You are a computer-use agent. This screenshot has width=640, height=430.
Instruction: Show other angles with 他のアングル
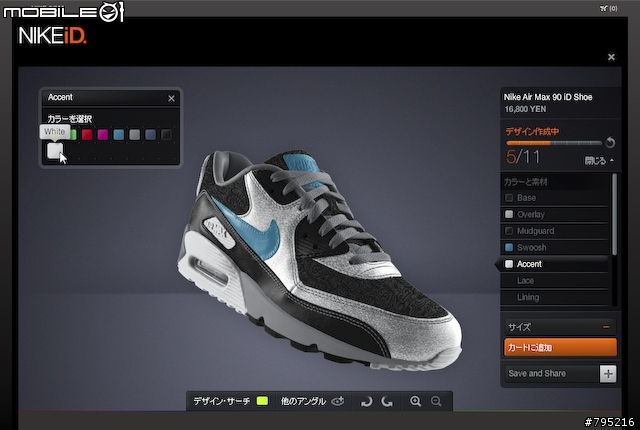[x=313, y=401]
